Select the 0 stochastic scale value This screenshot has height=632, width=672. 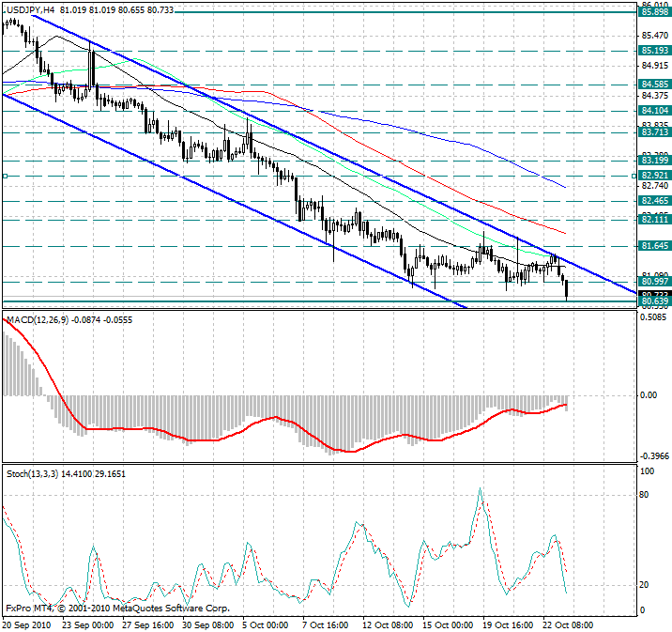(642, 609)
